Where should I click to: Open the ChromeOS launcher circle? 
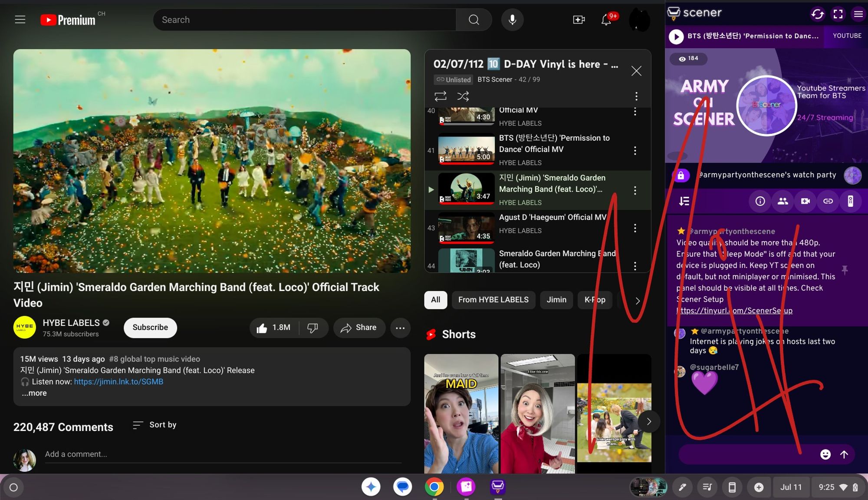(x=13, y=487)
